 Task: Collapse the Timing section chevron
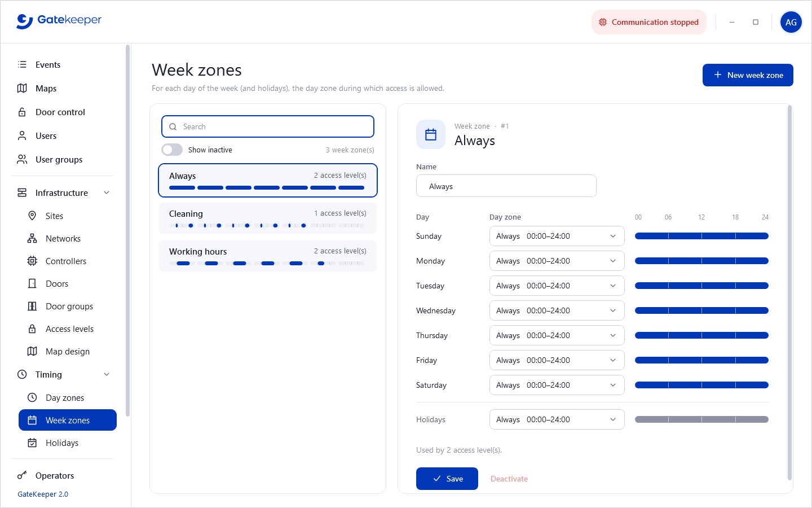(107, 374)
